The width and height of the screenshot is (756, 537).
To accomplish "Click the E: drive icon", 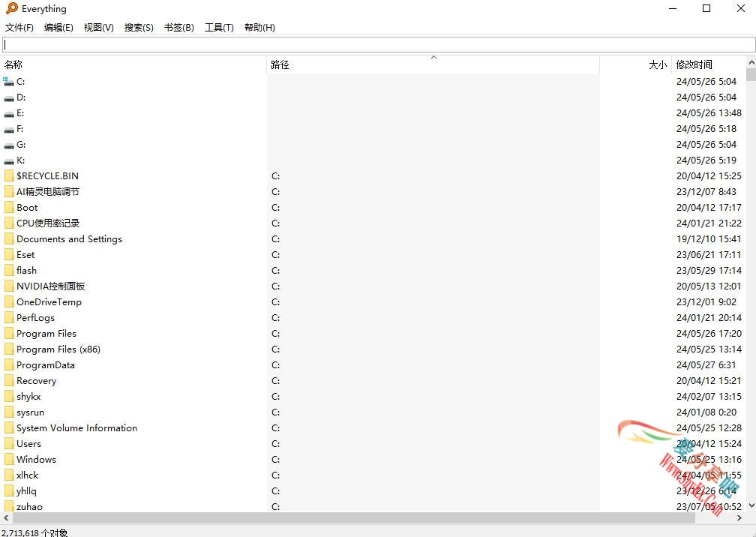I will (9, 113).
